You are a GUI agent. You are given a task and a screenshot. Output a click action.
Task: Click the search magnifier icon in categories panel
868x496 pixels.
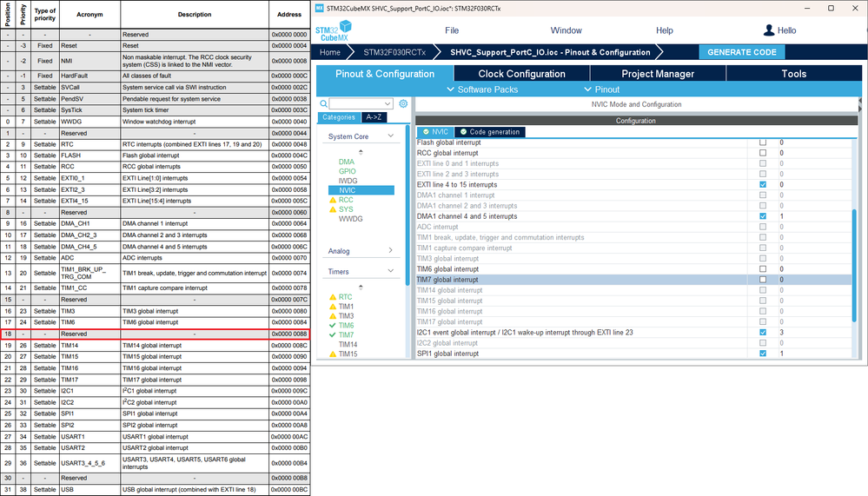click(x=323, y=103)
